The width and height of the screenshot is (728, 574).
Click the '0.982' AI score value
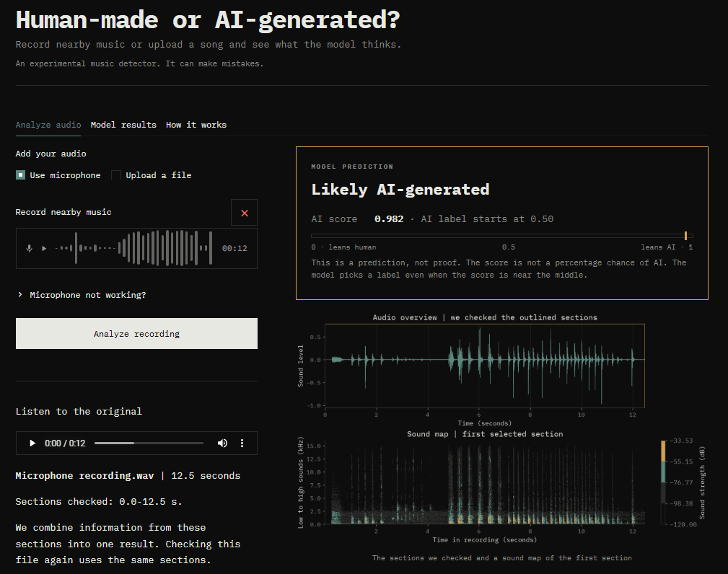(x=389, y=219)
